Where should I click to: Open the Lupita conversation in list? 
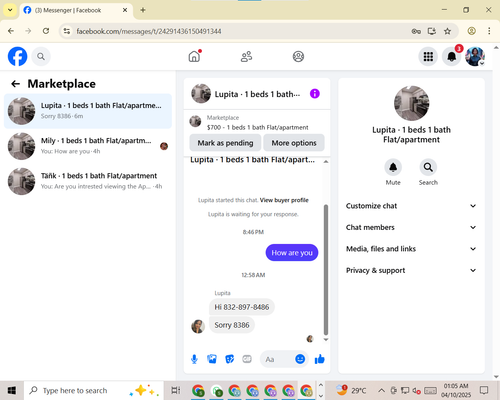88,111
